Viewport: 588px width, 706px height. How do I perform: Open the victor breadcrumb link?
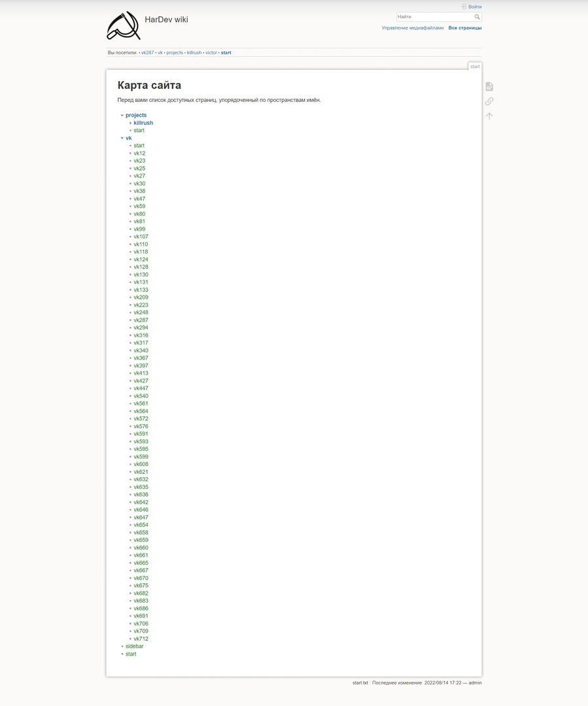click(x=211, y=53)
